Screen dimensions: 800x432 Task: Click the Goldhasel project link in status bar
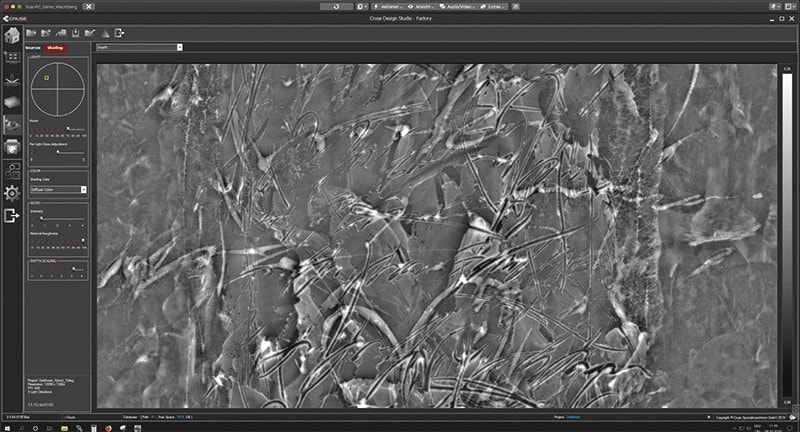[x=573, y=417]
